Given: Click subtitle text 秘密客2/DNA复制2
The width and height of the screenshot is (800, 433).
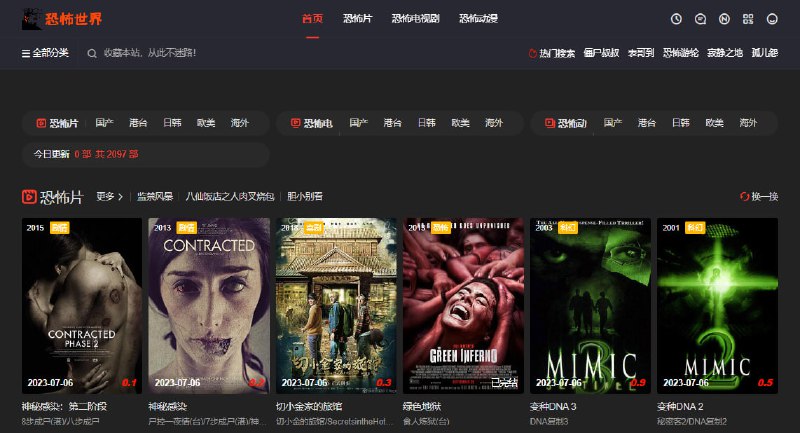Looking at the screenshot, I should click(x=692, y=422).
